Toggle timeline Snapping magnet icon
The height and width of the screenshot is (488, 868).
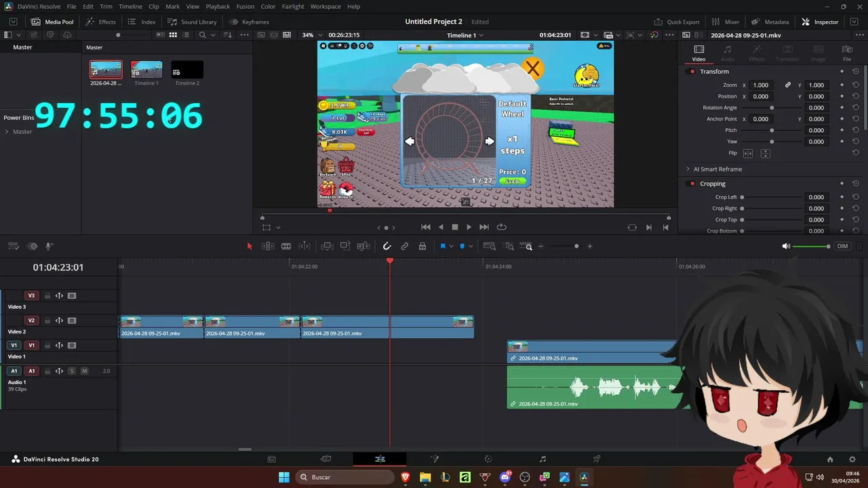[387, 246]
